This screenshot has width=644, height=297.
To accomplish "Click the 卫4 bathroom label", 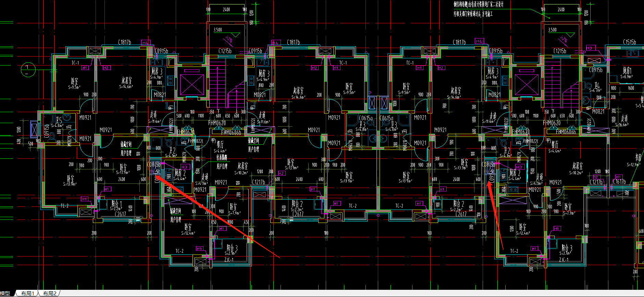I will point(597,85).
